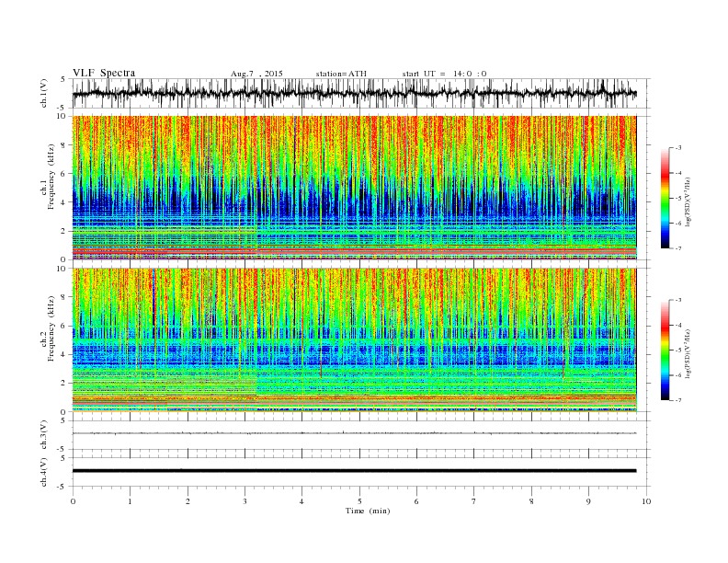This screenshot has height=563, width=728.
Task: Click the "4" tick on the time axis
Action: pyautogui.click(x=301, y=501)
